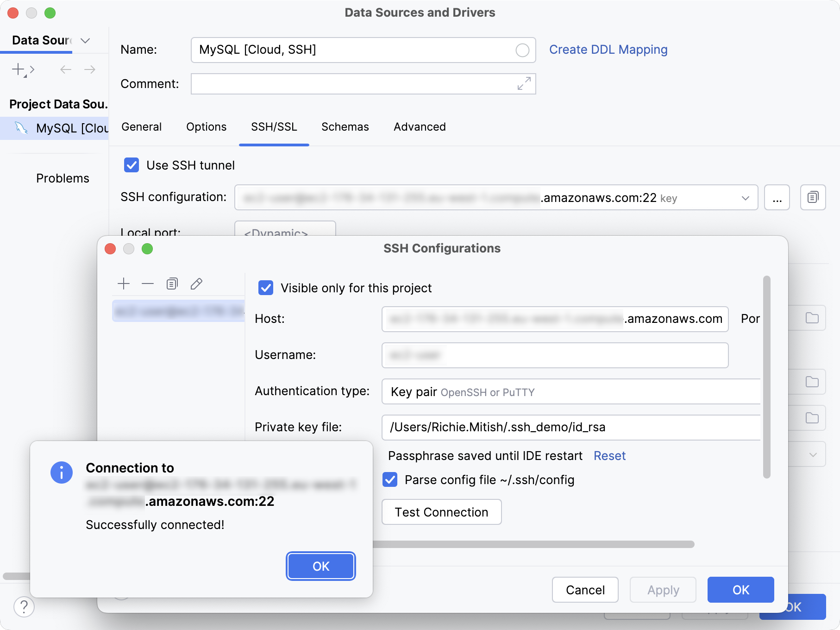This screenshot has height=630, width=840.
Task: Open the Advanced tab
Action: click(x=419, y=127)
